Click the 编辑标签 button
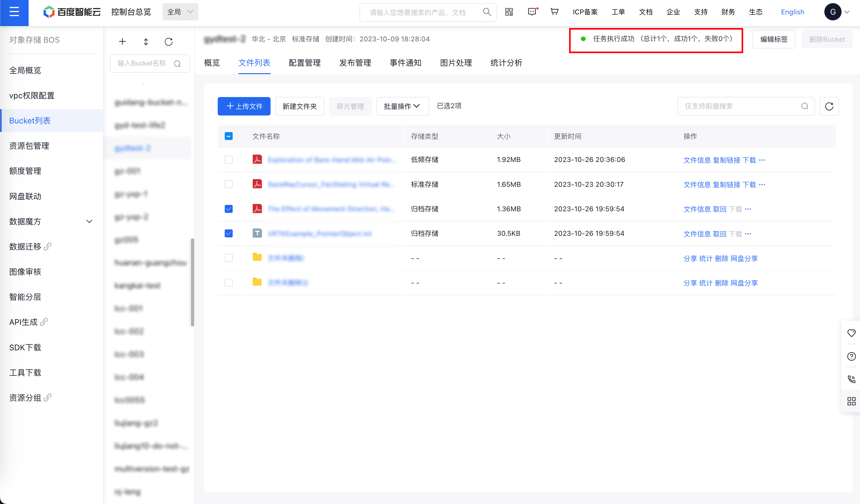The height and width of the screenshot is (504, 860). click(774, 39)
